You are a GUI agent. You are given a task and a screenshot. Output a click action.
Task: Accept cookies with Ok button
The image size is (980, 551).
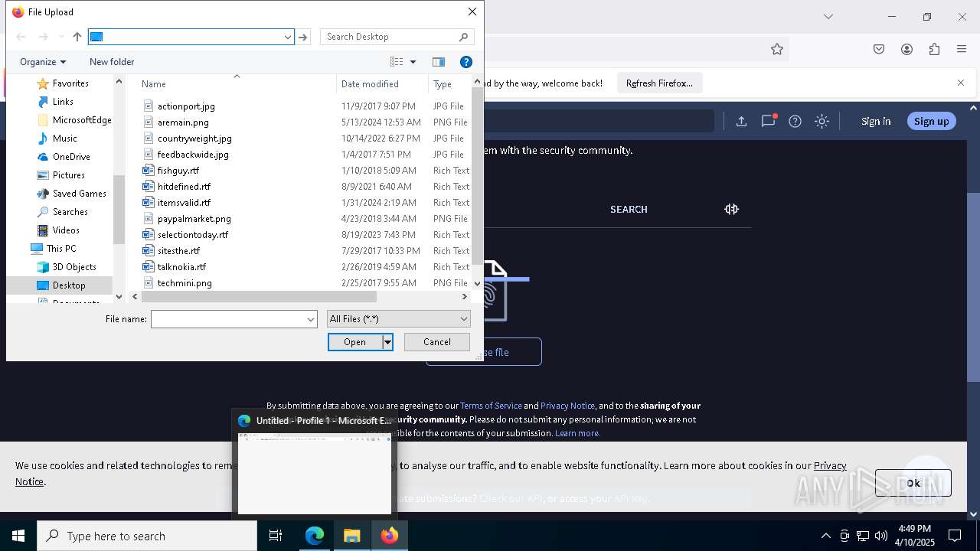[x=913, y=483]
